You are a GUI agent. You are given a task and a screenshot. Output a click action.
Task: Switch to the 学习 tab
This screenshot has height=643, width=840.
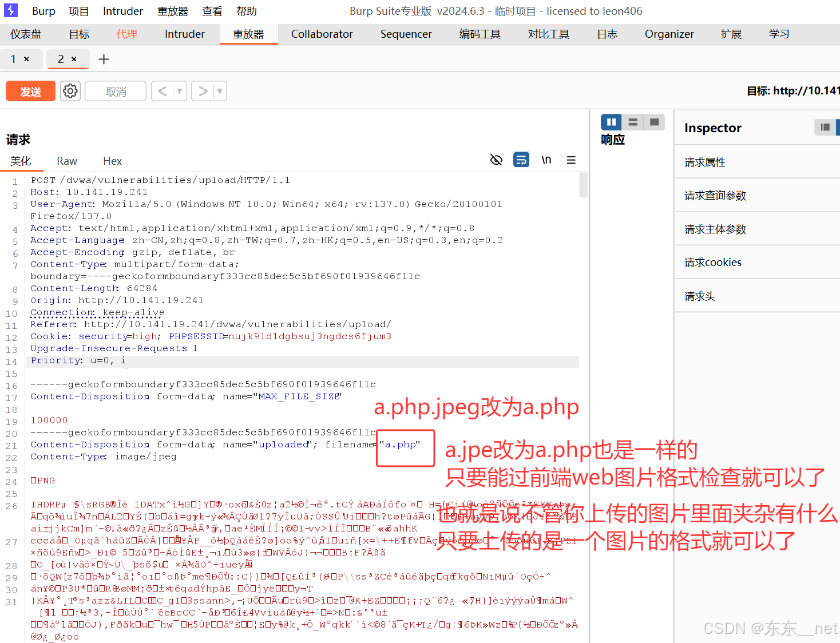click(779, 34)
